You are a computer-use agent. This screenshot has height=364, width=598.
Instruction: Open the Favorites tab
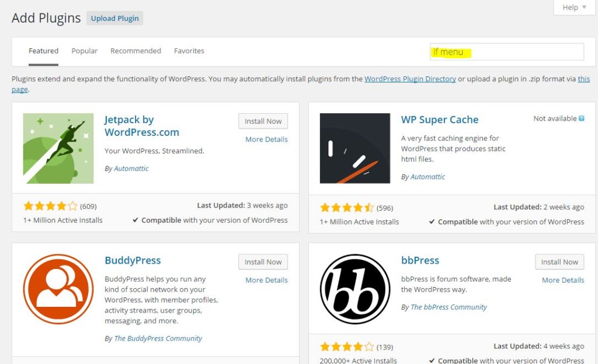[x=189, y=51]
